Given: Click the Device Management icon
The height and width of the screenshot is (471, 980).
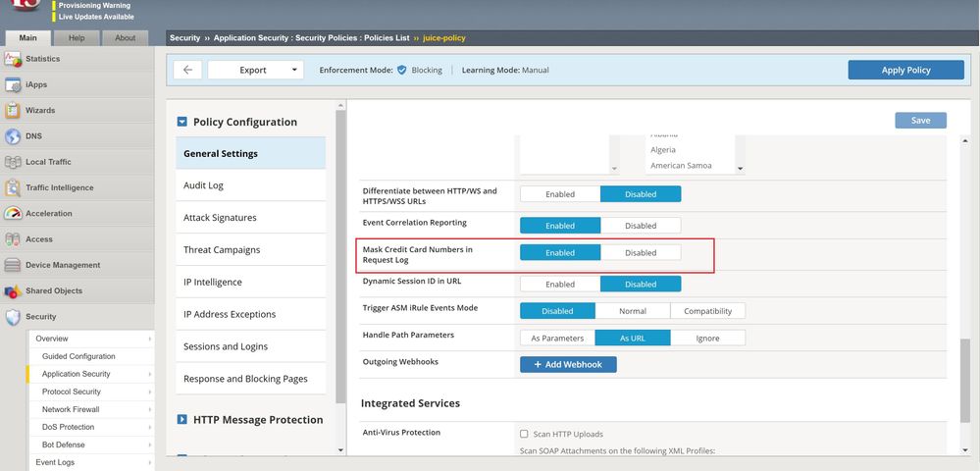Looking at the screenshot, I should (x=13, y=265).
